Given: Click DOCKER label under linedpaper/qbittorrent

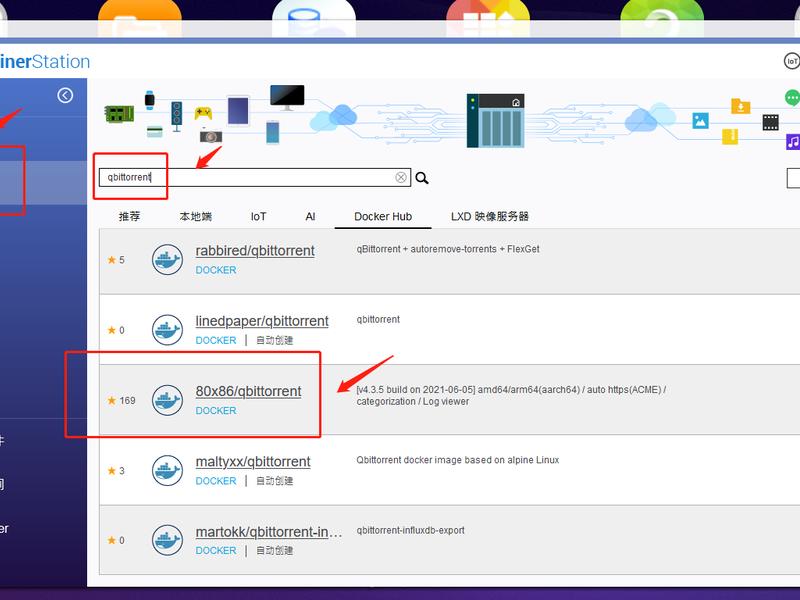Looking at the screenshot, I should pyautogui.click(x=216, y=340).
